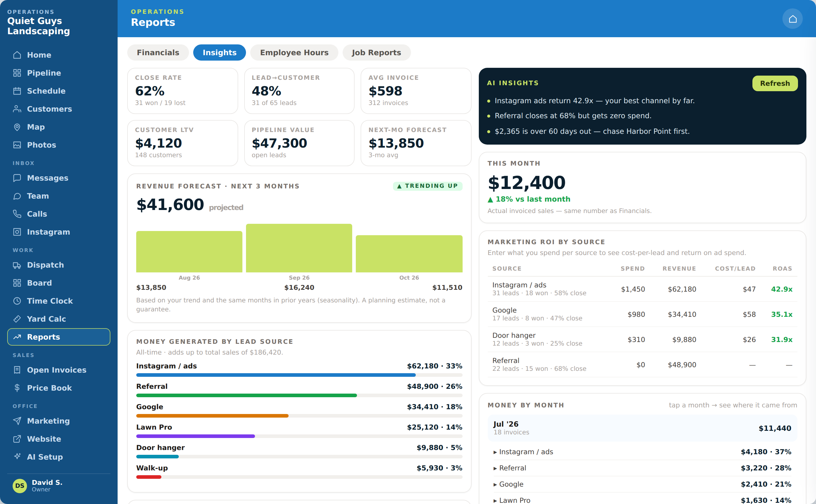Click the 42.9x ROAS value

click(x=782, y=289)
